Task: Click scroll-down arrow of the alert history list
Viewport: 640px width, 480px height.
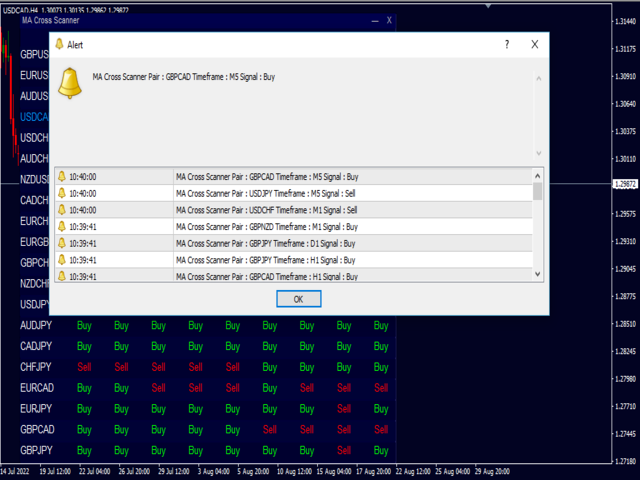Action: (x=538, y=274)
